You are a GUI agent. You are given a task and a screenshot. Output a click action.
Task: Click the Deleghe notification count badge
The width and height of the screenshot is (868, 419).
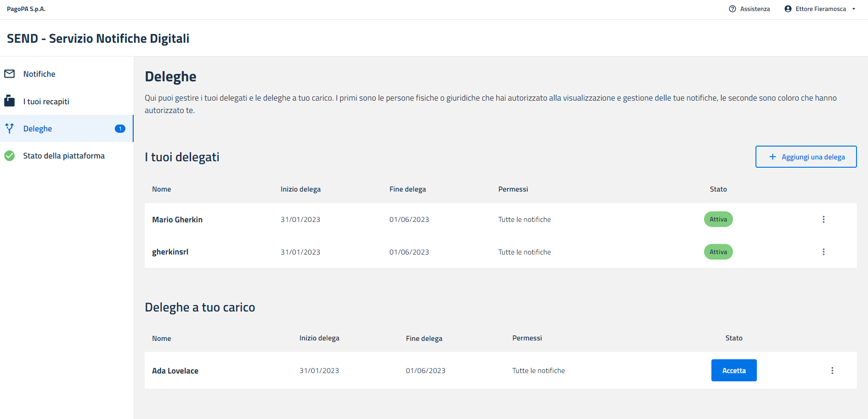pos(120,129)
